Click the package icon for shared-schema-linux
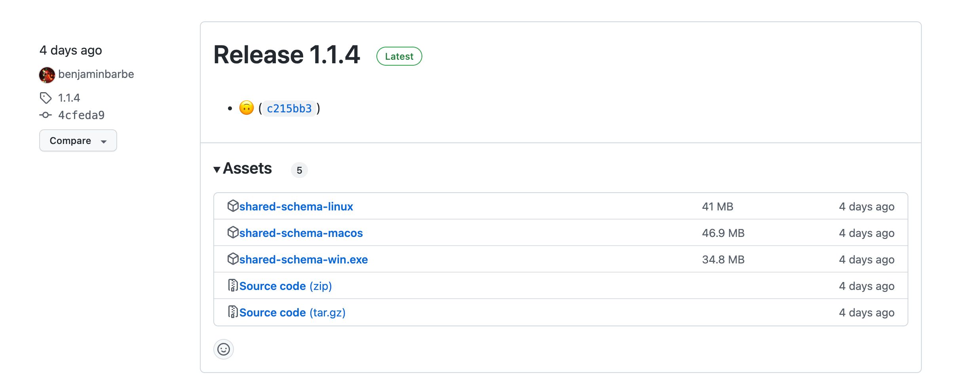 tap(233, 206)
